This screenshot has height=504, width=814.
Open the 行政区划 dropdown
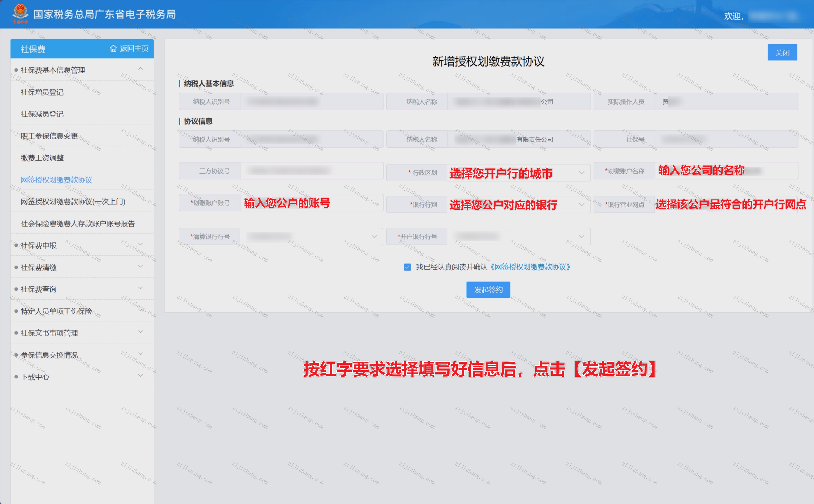[518, 173]
